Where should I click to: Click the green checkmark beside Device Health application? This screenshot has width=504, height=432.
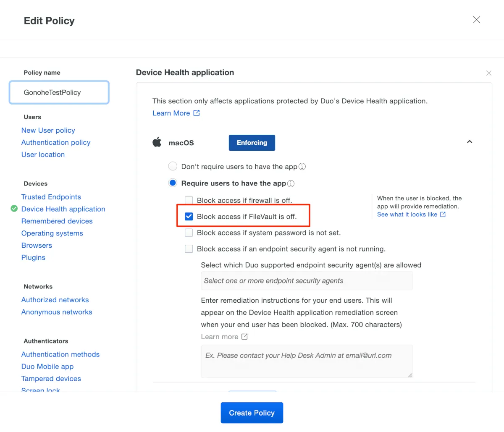(14, 209)
